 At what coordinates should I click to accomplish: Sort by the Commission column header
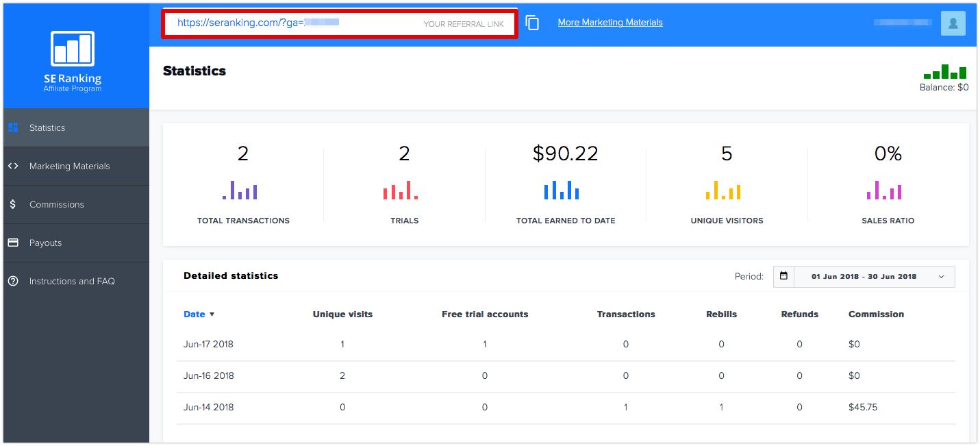pyautogui.click(x=876, y=314)
